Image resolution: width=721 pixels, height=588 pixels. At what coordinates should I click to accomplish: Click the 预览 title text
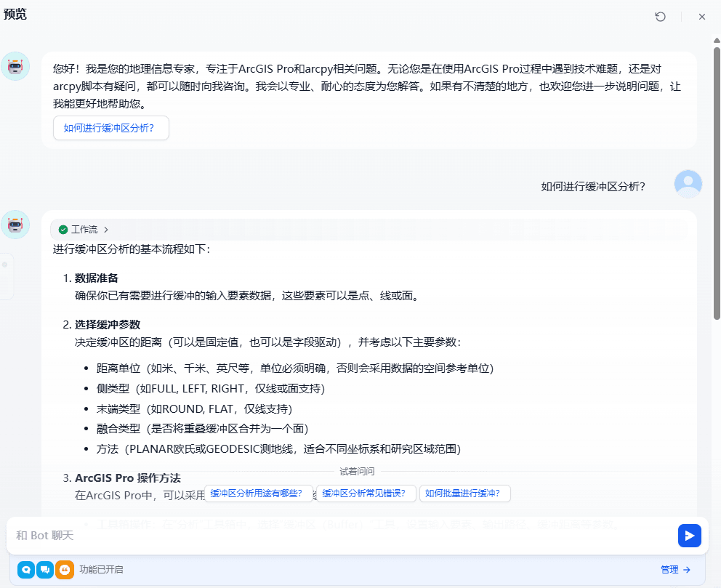[15, 15]
